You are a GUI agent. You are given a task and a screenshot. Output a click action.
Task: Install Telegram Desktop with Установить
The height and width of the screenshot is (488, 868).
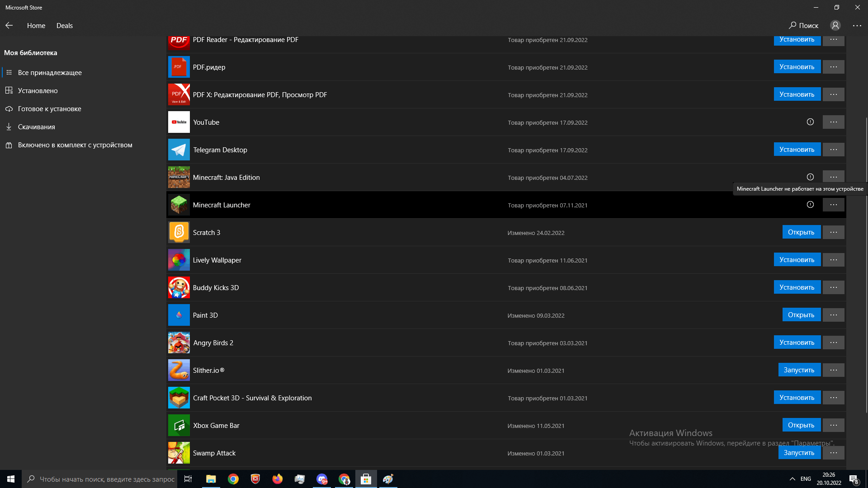click(x=797, y=150)
